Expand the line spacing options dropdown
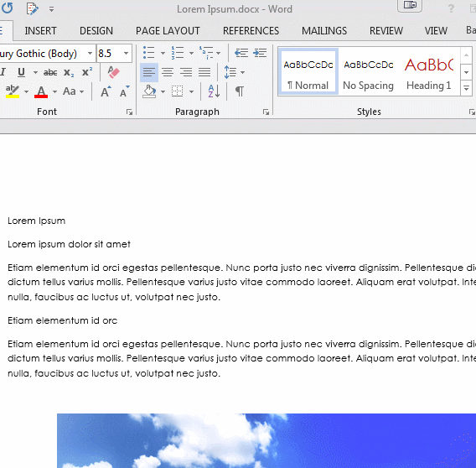Viewport: 476px width, 468px height. click(242, 72)
